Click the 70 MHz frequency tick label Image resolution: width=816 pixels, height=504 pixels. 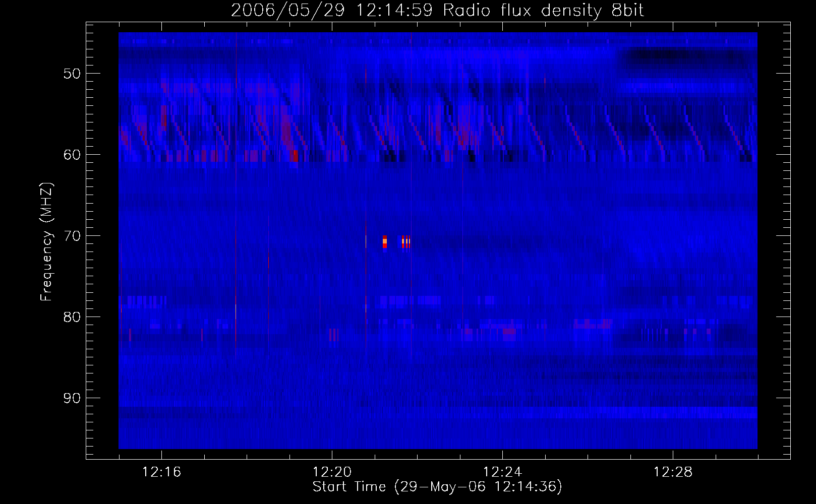tap(72, 236)
